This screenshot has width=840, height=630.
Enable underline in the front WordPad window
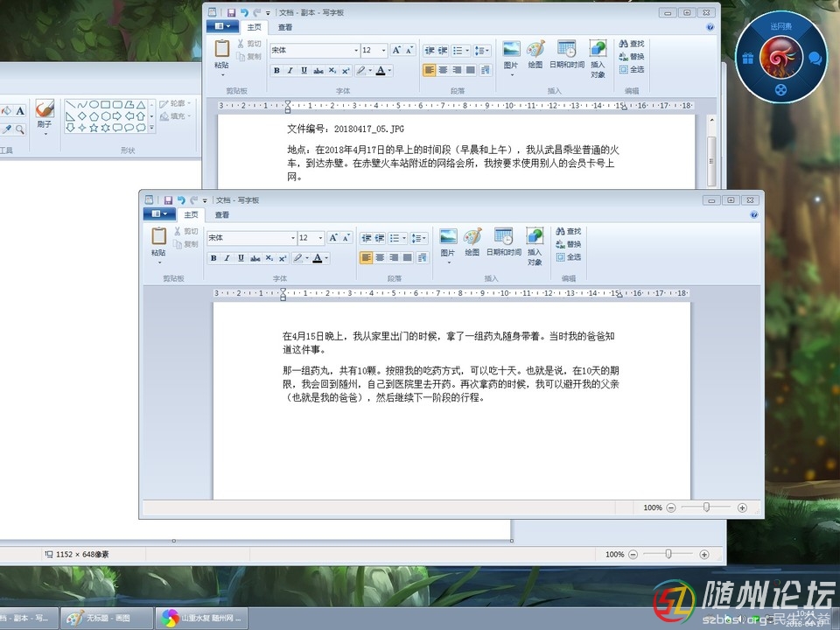click(x=241, y=258)
